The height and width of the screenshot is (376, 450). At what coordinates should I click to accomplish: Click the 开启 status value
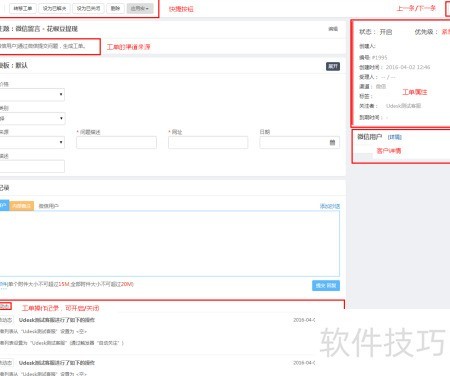386,32
